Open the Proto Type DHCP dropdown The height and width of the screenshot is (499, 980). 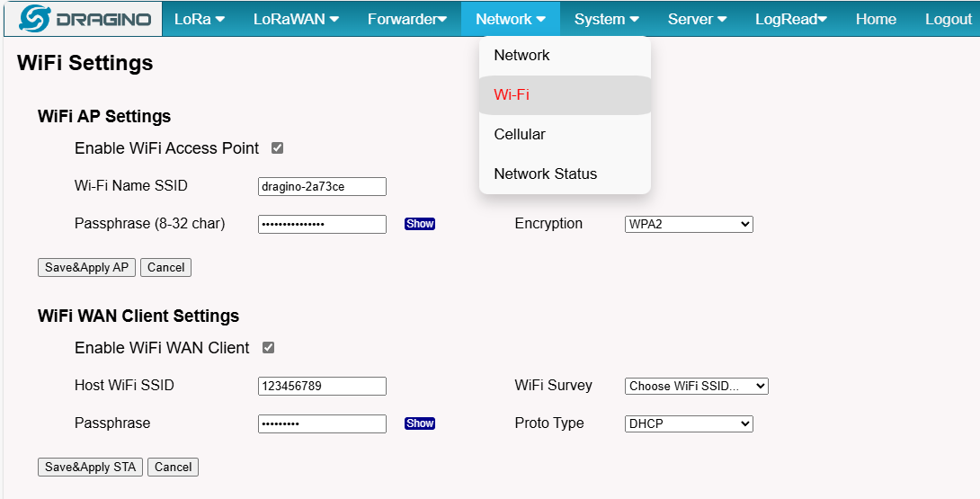coord(689,423)
